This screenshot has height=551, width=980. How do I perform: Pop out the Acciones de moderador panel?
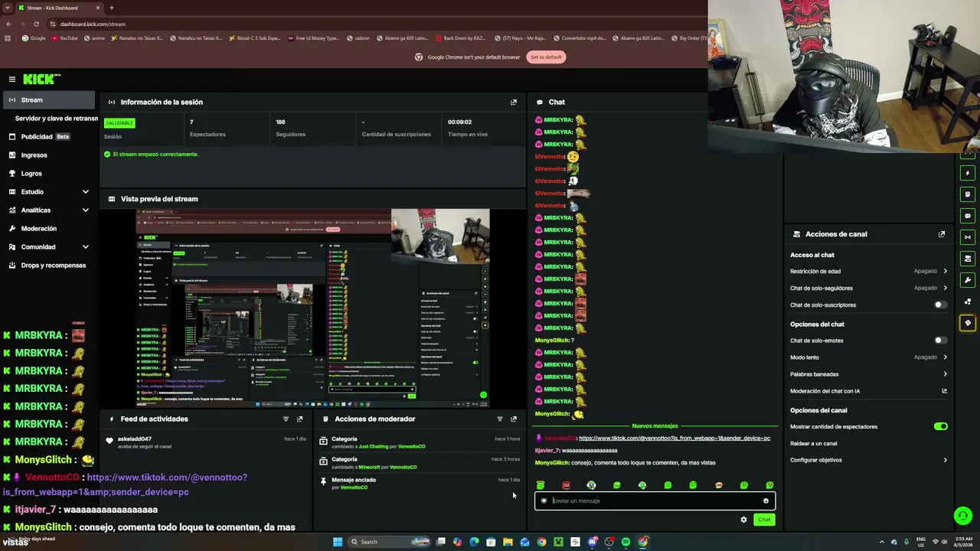point(514,419)
